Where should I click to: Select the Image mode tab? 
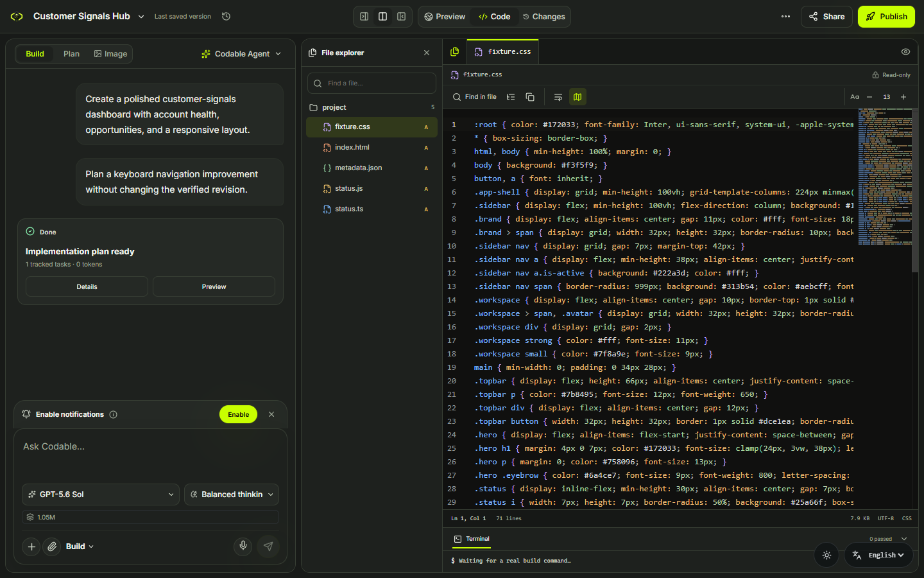(x=110, y=54)
